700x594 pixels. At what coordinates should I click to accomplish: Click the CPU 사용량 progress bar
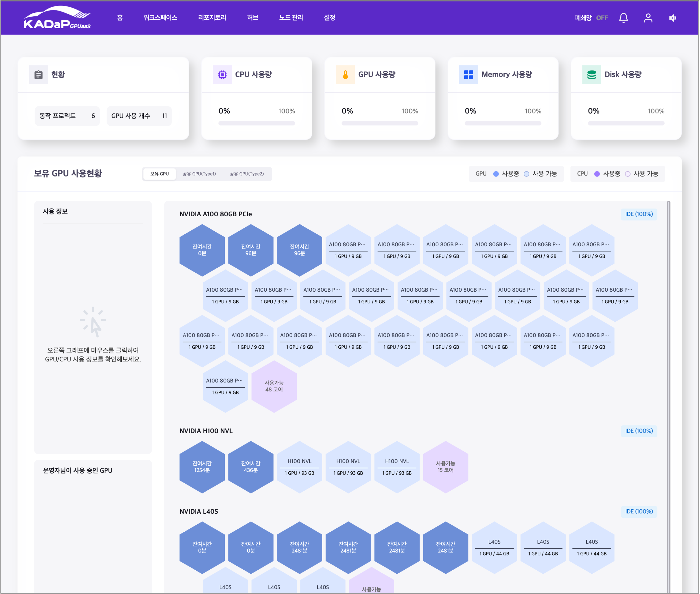pos(257,123)
